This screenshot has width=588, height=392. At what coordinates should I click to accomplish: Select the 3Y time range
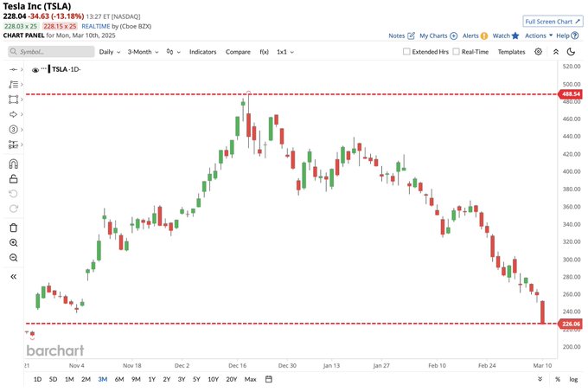point(182,379)
